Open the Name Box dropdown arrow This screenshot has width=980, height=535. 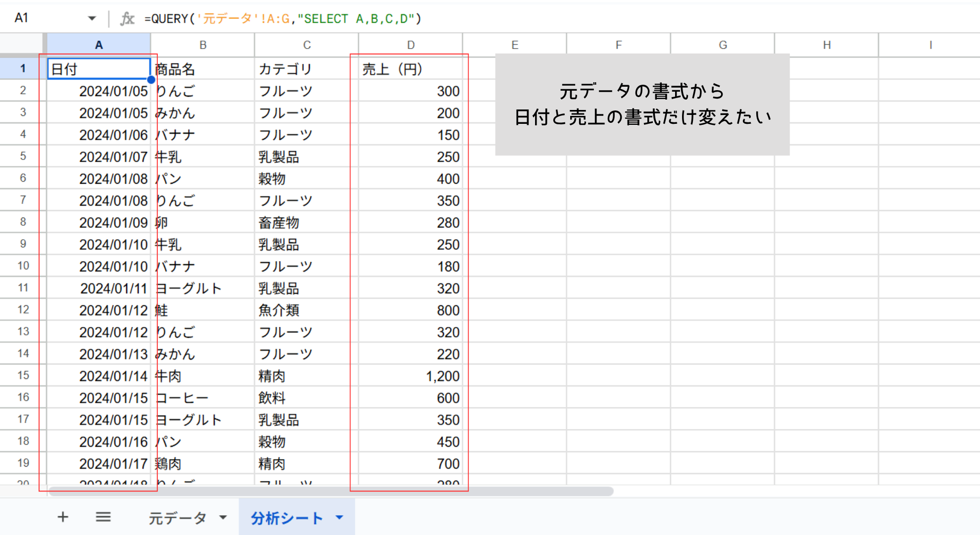click(92, 19)
